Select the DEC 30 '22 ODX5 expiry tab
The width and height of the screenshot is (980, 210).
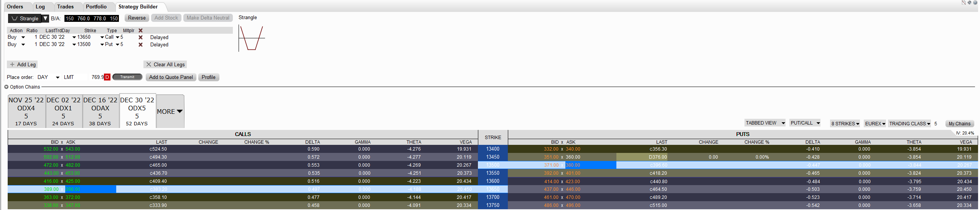pos(137,111)
